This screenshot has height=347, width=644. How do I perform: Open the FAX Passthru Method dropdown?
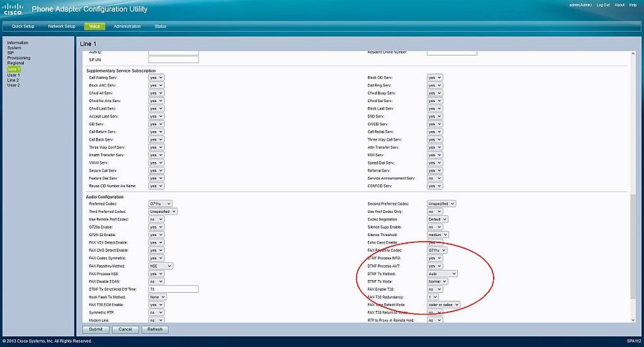[x=161, y=266]
